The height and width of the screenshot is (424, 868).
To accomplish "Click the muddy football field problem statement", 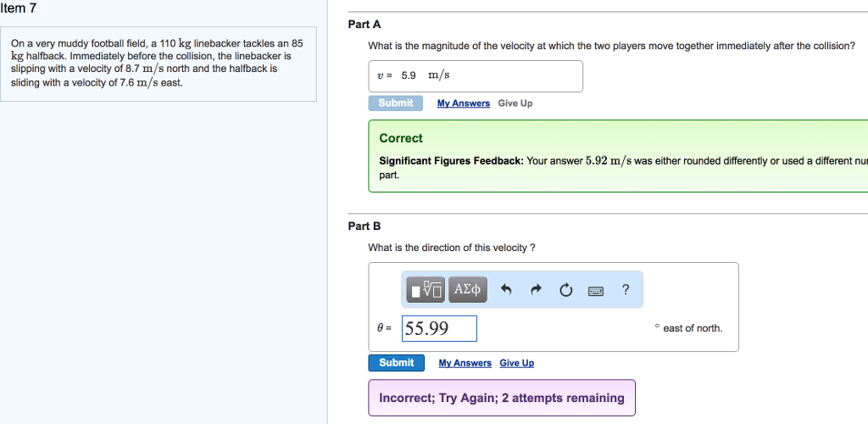I will (x=158, y=63).
